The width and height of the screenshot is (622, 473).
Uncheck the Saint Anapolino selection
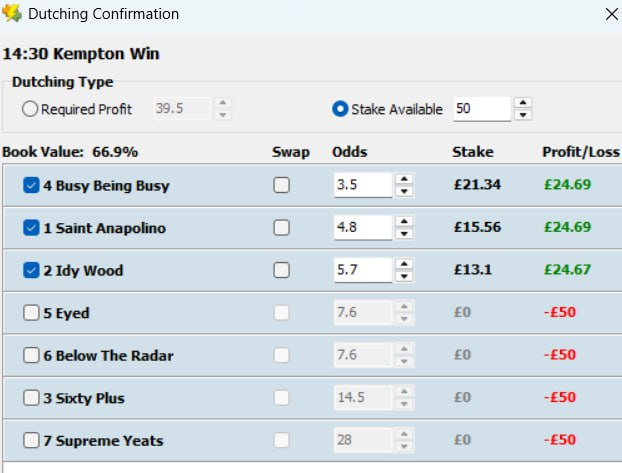click(x=31, y=228)
